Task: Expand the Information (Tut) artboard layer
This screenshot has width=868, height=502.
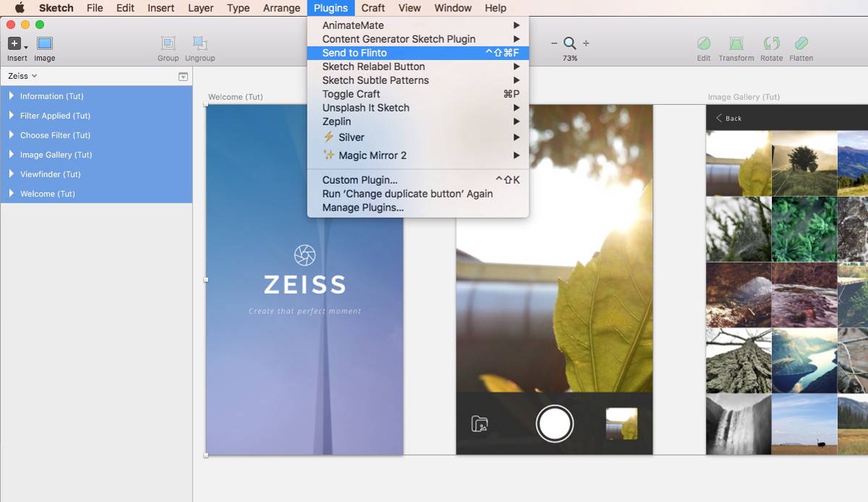Action: pyautogui.click(x=12, y=96)
